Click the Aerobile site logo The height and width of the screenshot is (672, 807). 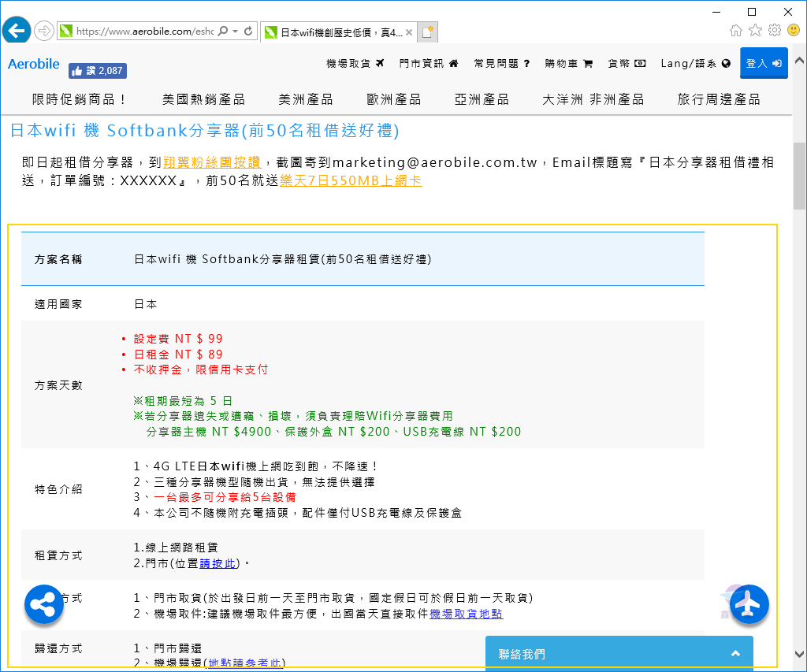pos(33,65)
